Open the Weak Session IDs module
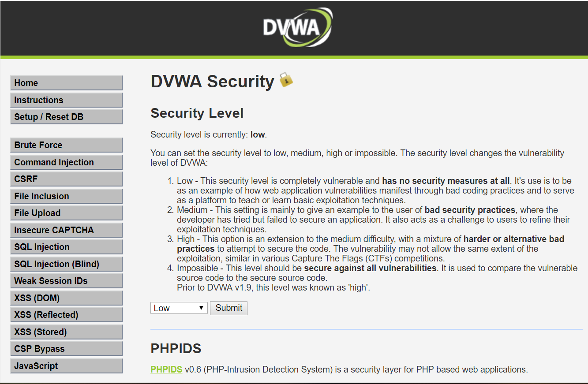The image size is (588, 384). [66, 280]
